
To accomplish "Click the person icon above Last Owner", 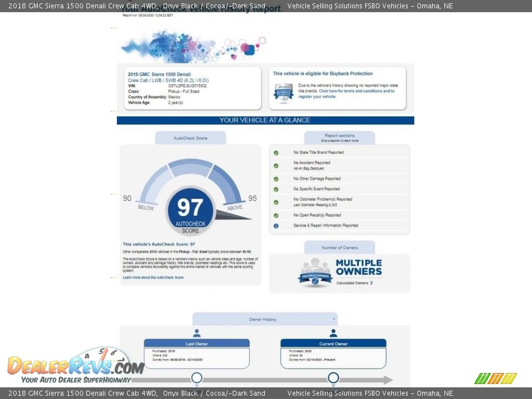I will click(x=197, y=333).
